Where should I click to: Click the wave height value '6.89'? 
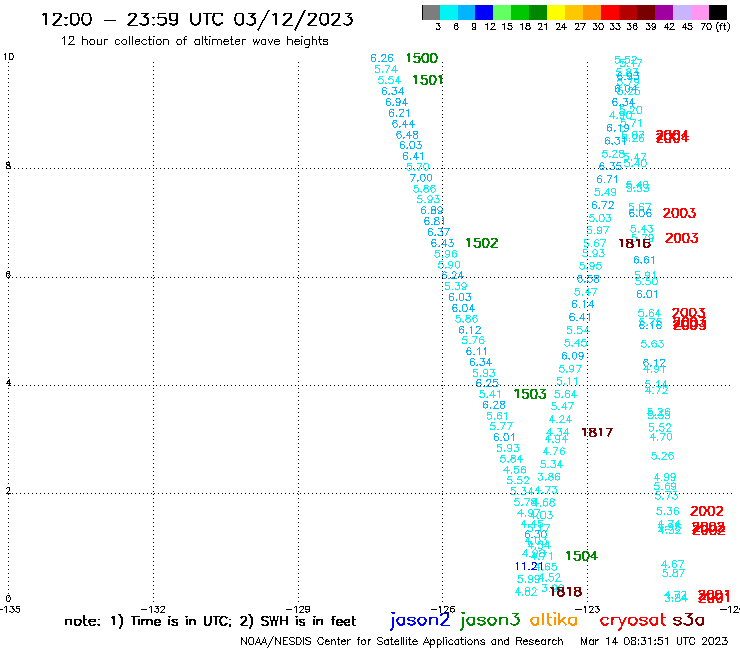click(x=432, y=210)
